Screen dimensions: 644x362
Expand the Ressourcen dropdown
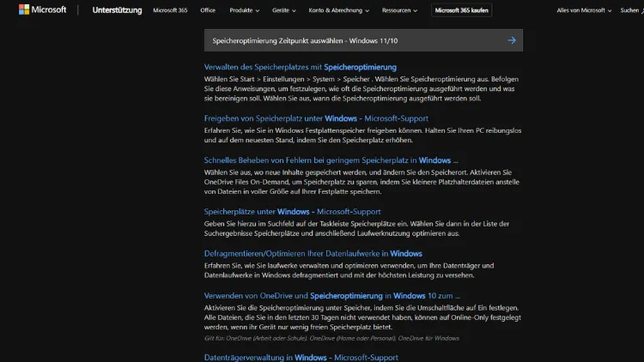point(399,10)
